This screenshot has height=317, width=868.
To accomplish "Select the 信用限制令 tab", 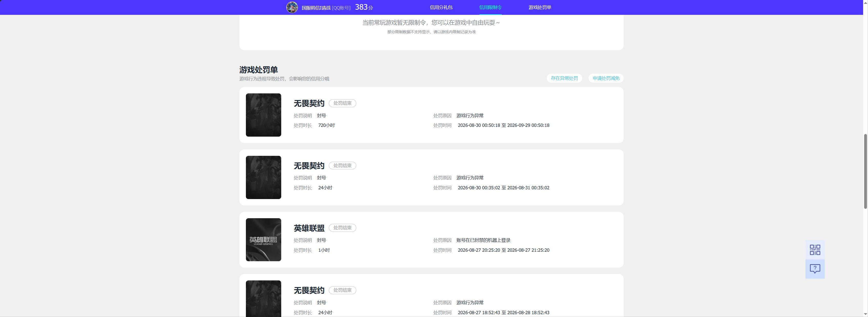I will [490, 7].
